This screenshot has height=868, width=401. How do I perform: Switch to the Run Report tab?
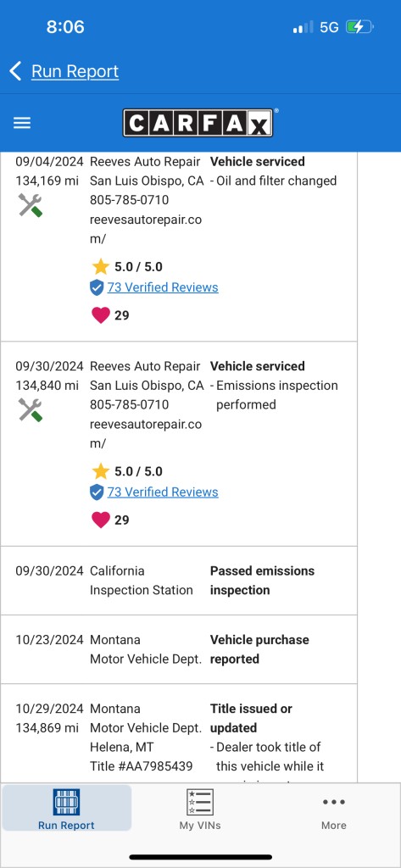pyautogui.click(x=66, y=808)
